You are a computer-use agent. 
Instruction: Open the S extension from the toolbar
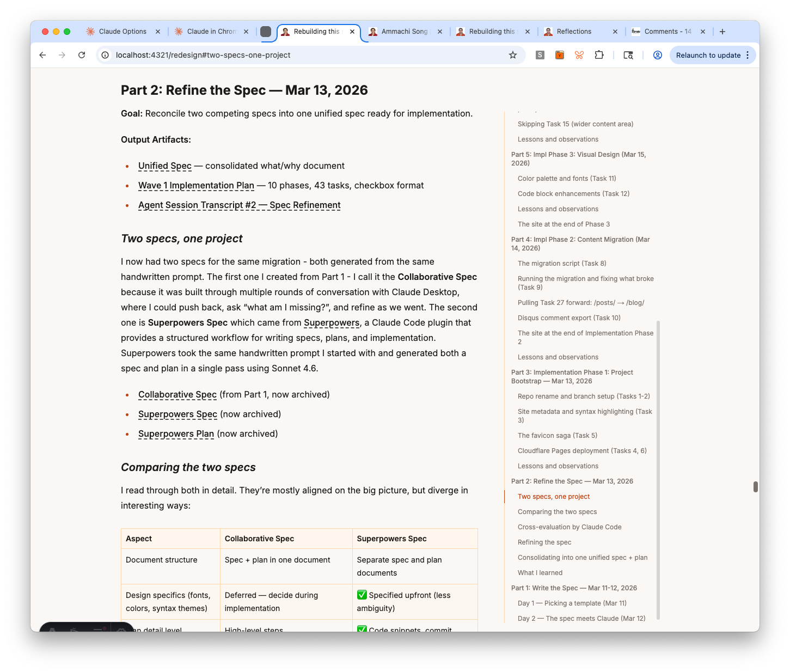pos(540,55)
